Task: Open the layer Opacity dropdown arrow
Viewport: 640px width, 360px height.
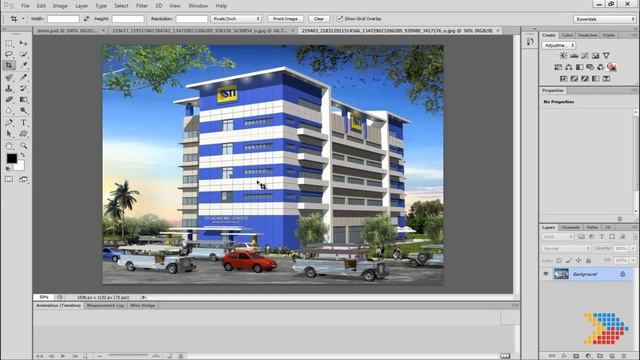Action: tap(633, 248)
